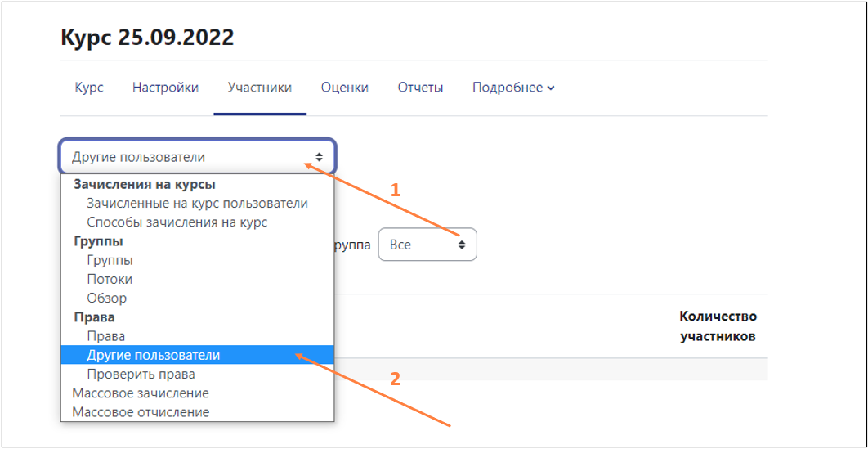Expand the Подробнее menu chevron
The width and height of the screenshot is (868, 449).
[x=550, y=88]
